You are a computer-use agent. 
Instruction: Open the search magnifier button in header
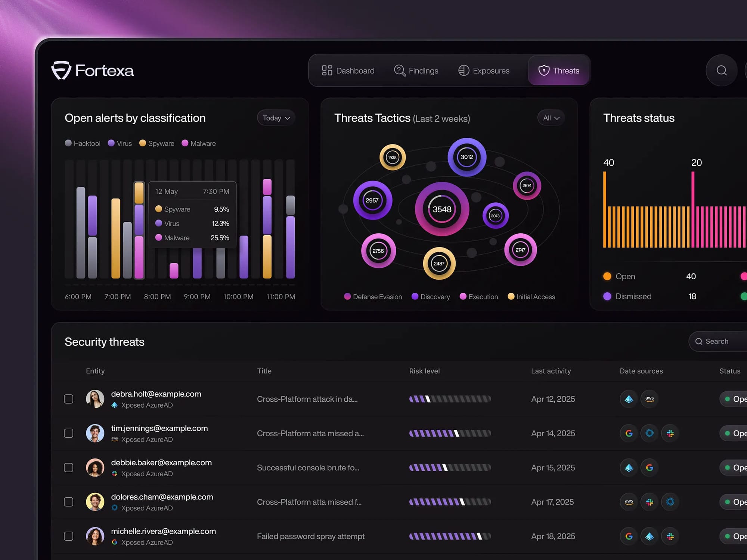pos(722,70)
